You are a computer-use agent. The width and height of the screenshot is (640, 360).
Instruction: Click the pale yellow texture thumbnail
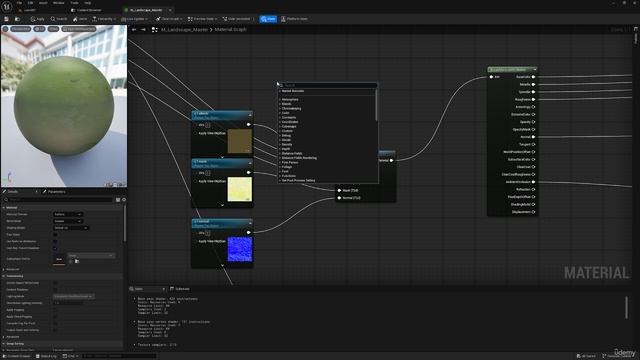240,189
